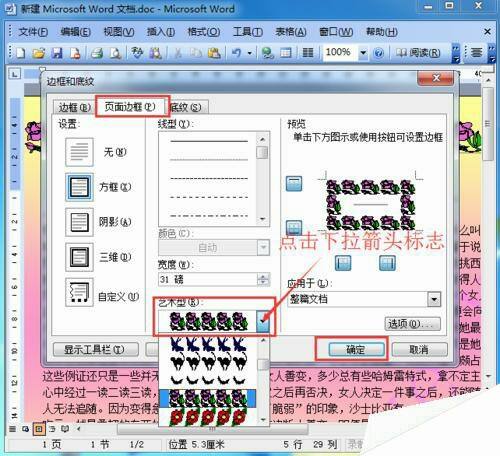Choose the 三维 3D border setting icon
Viewport: 500px width, 456px height.
coord(79,257)
